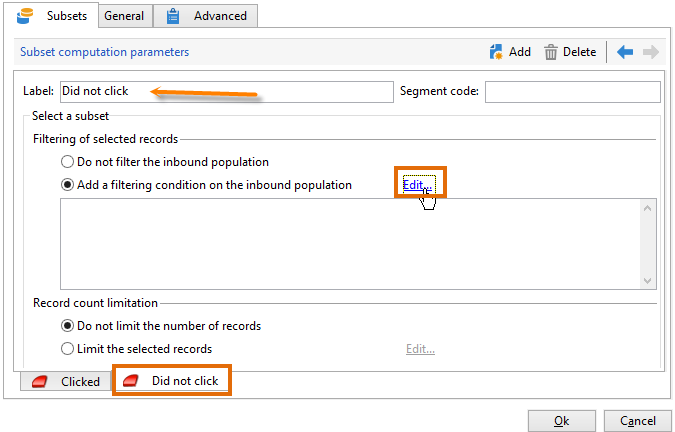Enable Limit the selected records option

tap(67, 349)
